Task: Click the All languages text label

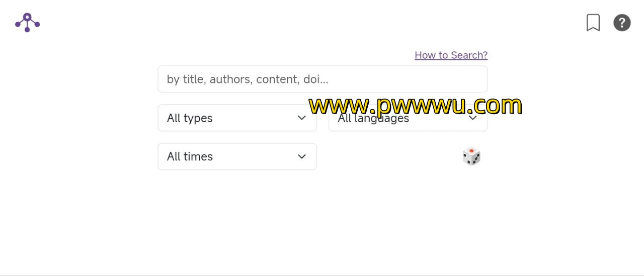Action: point(373,119)
